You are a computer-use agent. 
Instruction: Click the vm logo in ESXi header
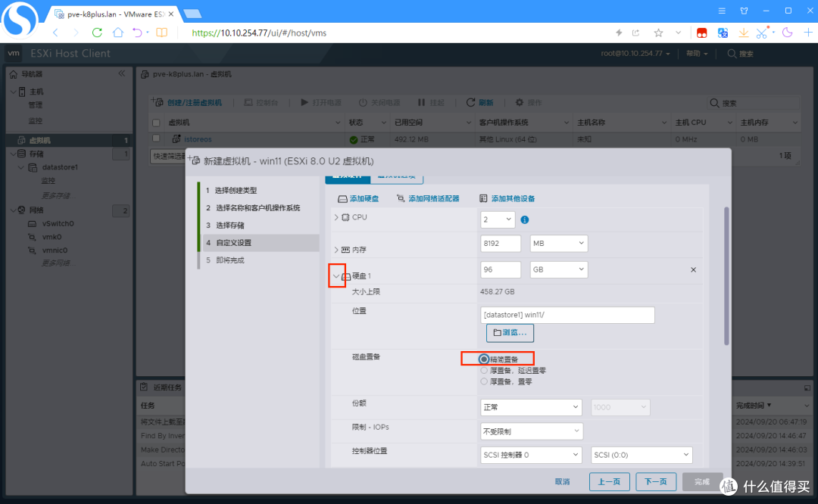14,53
